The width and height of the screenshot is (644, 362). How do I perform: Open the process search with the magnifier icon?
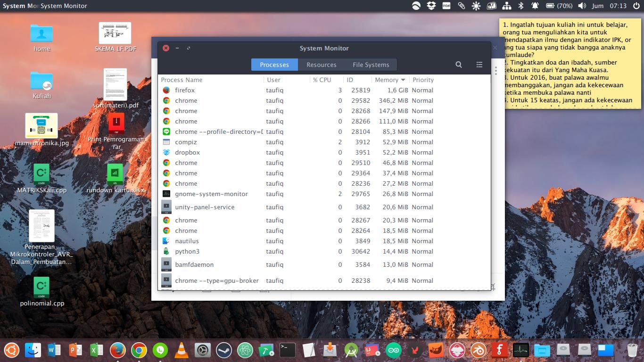click(x=458, y=65)
